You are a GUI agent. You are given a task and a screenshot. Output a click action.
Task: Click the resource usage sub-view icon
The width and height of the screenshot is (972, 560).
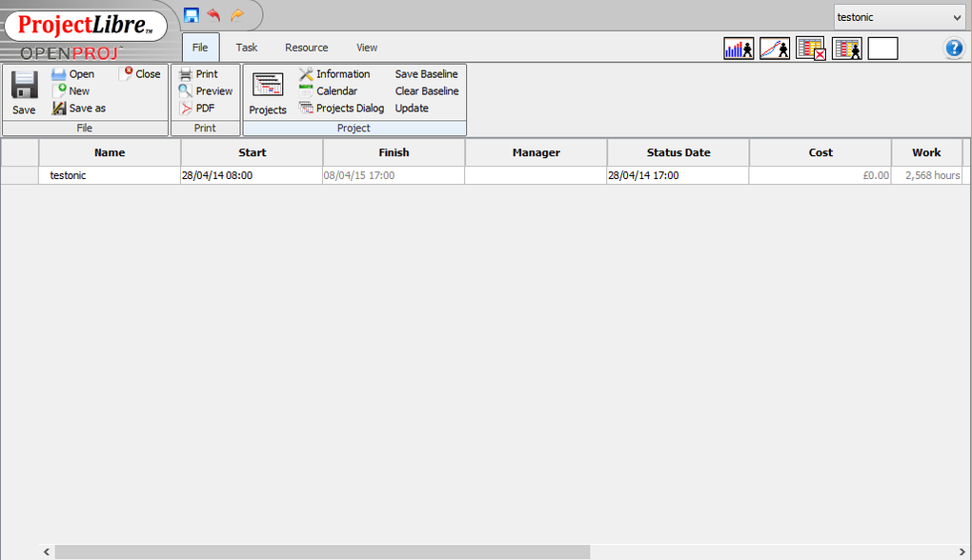coord(847,49)
